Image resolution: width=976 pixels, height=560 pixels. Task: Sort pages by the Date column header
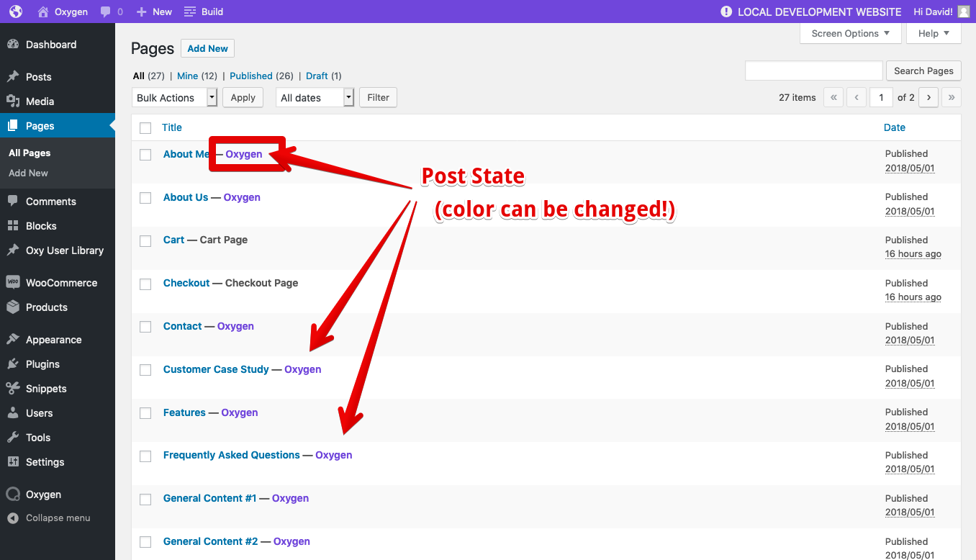point(895,127)
